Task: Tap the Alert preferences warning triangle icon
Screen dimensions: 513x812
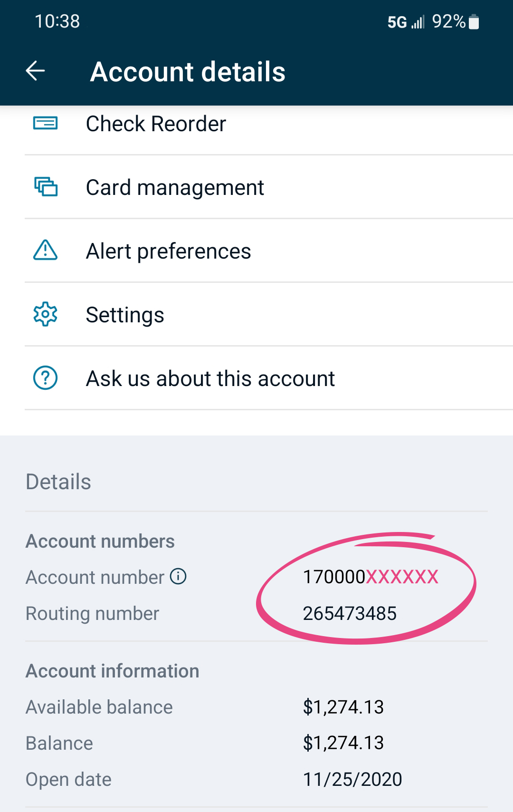Action: point(46,251)
